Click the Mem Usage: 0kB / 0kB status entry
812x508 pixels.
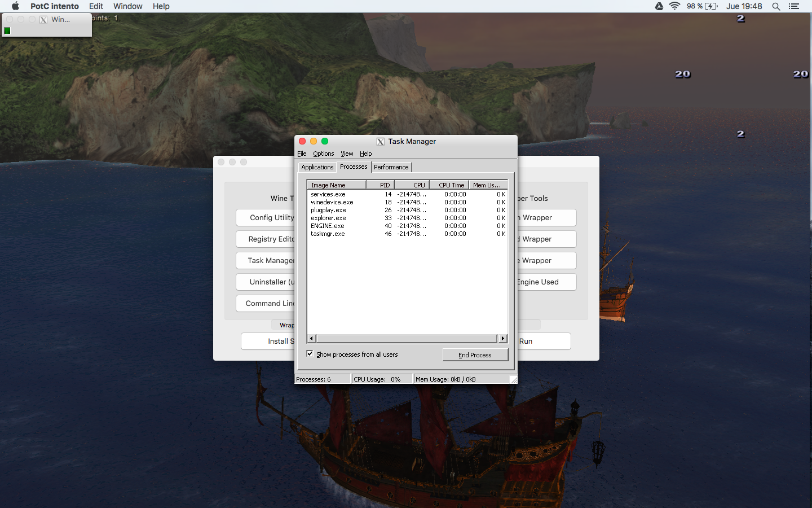click(x=461, y=379)
